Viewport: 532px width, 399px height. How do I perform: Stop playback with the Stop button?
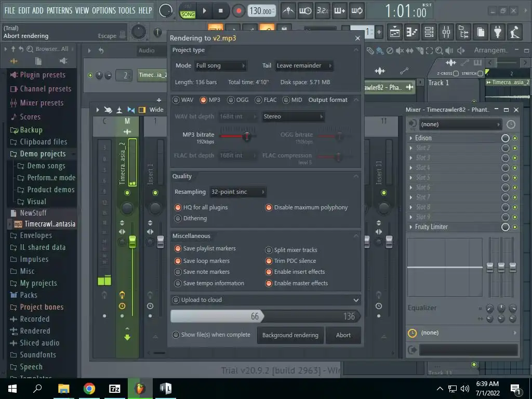coord(220,11)
